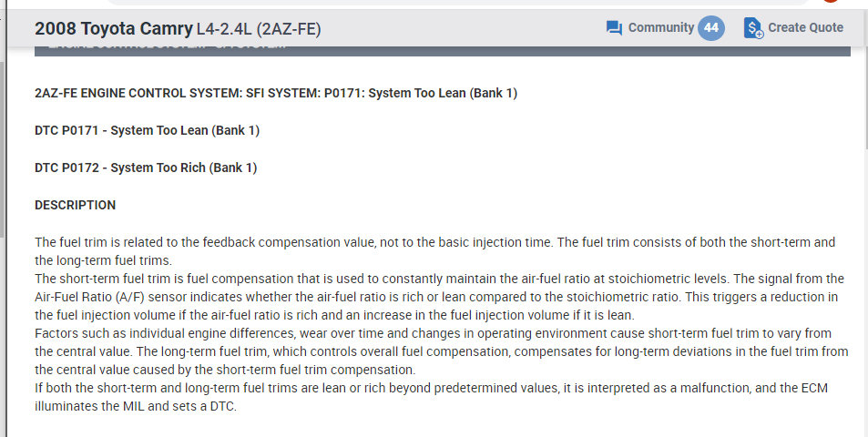The image size is (868, 437).
Task: Click the Create Quote dollar document icon
Action: 753,28
